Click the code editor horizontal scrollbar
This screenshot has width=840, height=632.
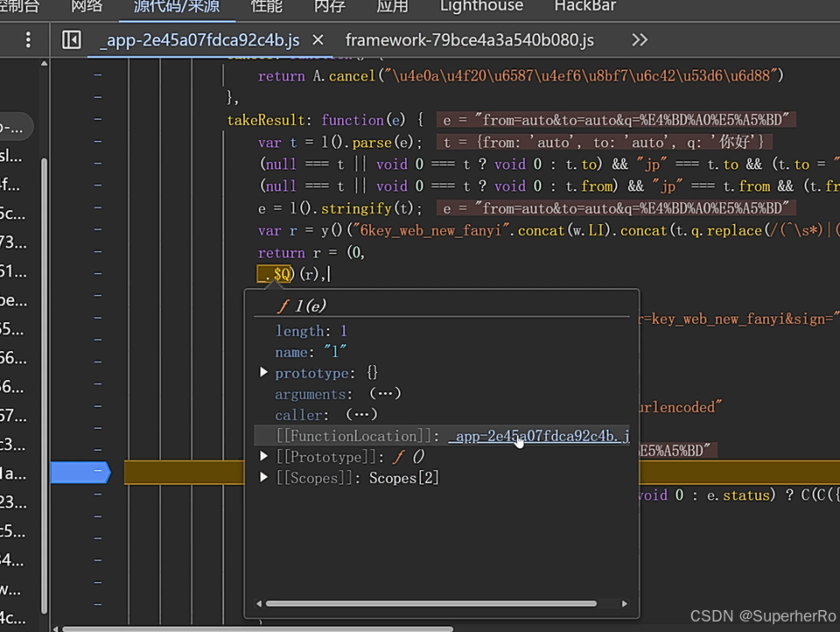click(x=257, y=628)
